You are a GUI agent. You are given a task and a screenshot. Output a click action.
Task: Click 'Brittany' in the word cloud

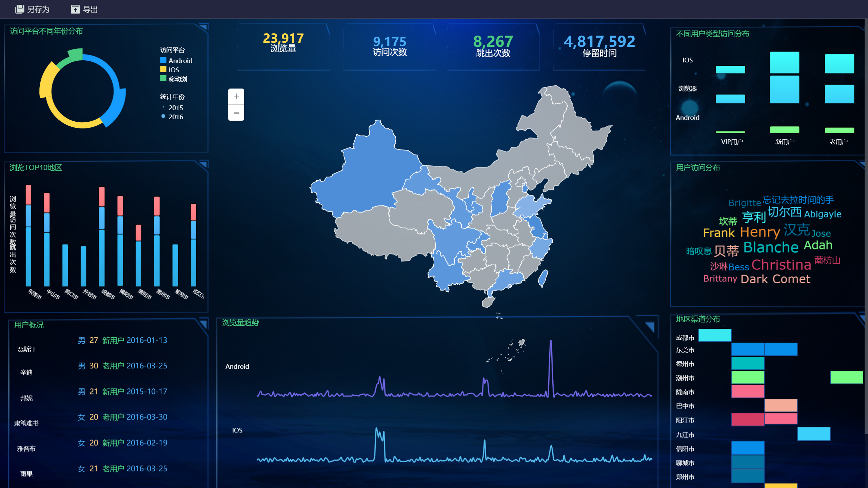[x=720, y=279]
